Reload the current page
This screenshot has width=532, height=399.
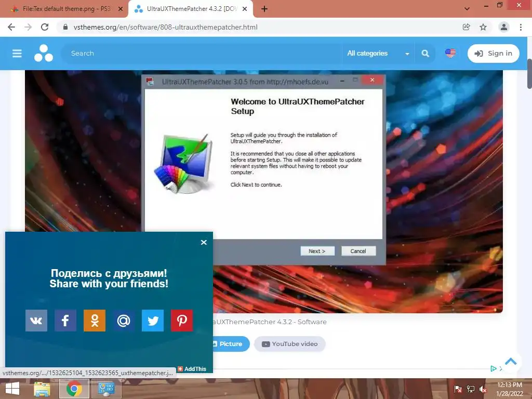pyautogui.click(x=45, y=27)
